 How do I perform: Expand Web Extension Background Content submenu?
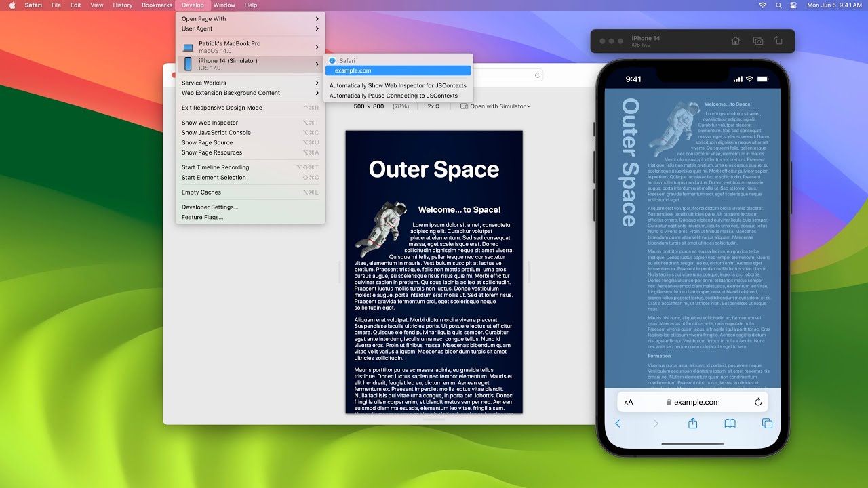pos(250,93)
